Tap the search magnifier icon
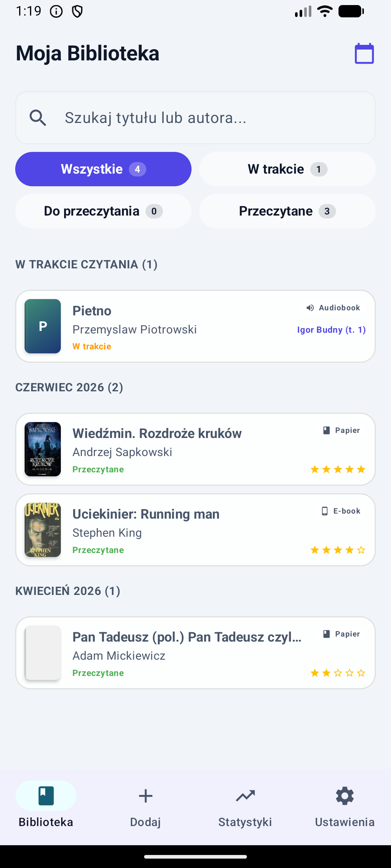 click(38, 118)
